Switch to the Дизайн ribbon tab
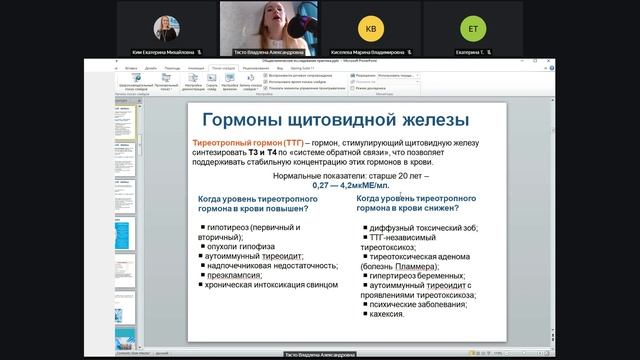Screen dimensions: 640x360 [151, 68]
